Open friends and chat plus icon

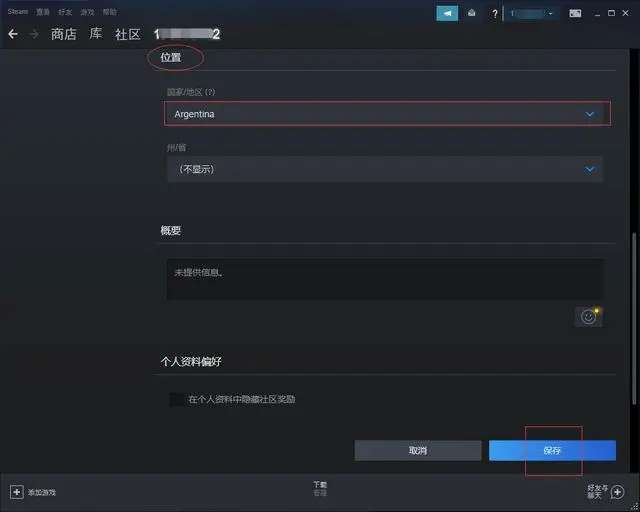[617, 492]
